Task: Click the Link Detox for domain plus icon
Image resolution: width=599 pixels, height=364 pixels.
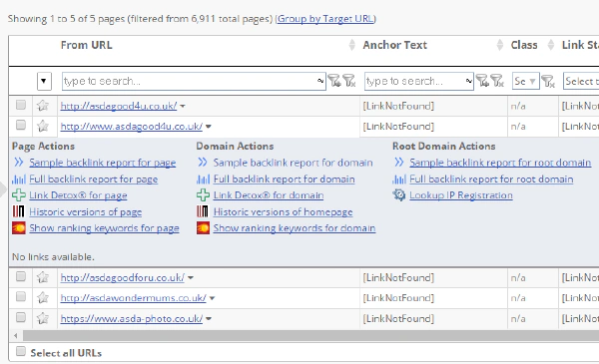Action: [x=203, y=195]
